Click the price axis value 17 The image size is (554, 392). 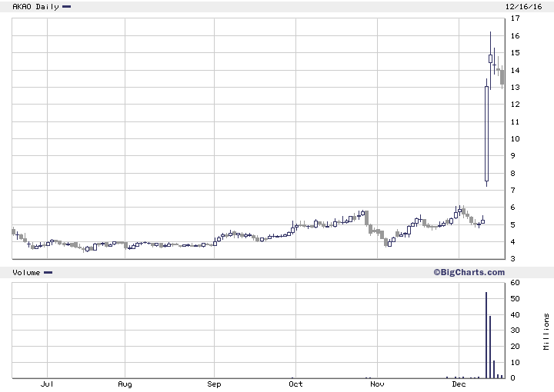click(515, 18)
